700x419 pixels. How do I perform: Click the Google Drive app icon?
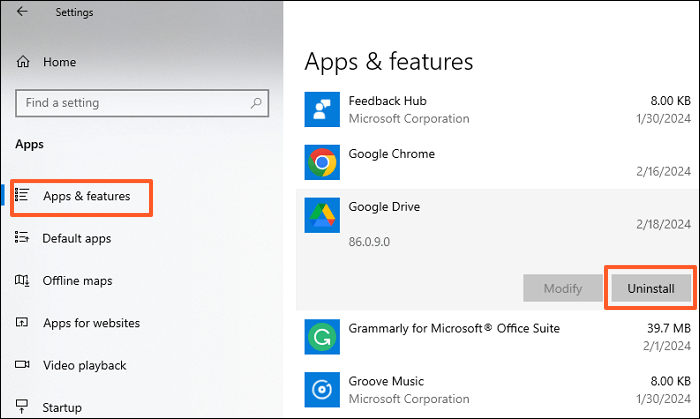(x=322, y=216)
